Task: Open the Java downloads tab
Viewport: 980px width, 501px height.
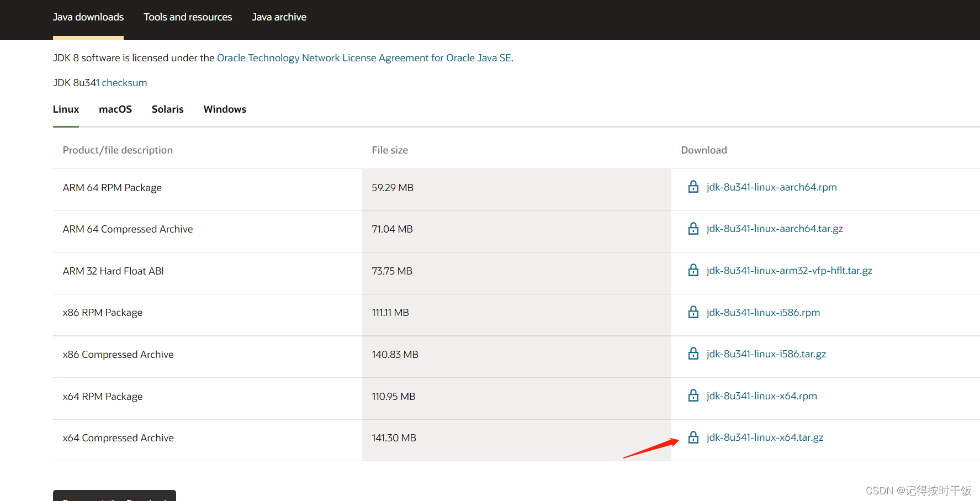Action: coord(88,17)
